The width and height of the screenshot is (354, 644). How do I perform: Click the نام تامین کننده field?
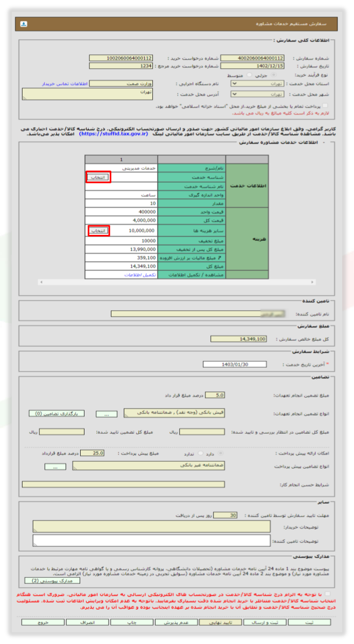click(x=198, y=314)
